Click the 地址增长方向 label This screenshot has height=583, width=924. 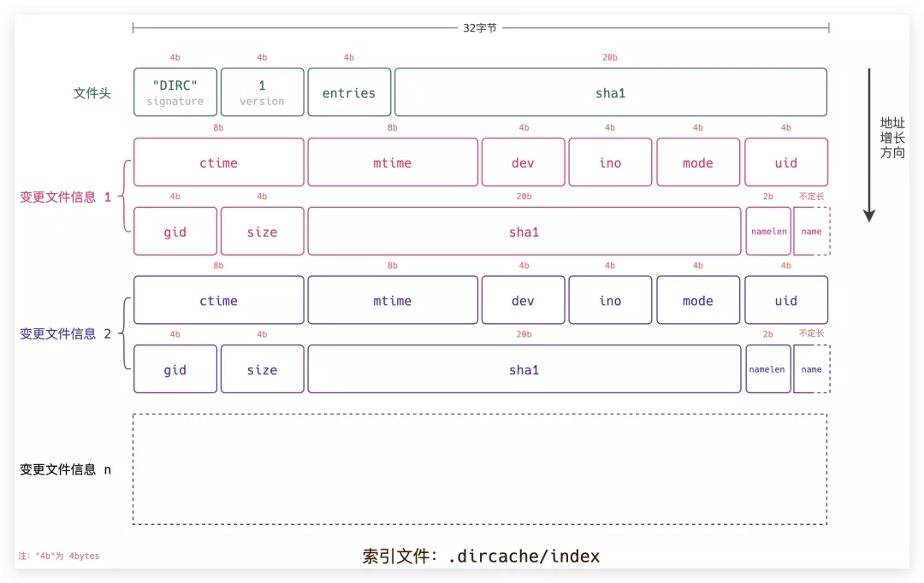892,138
